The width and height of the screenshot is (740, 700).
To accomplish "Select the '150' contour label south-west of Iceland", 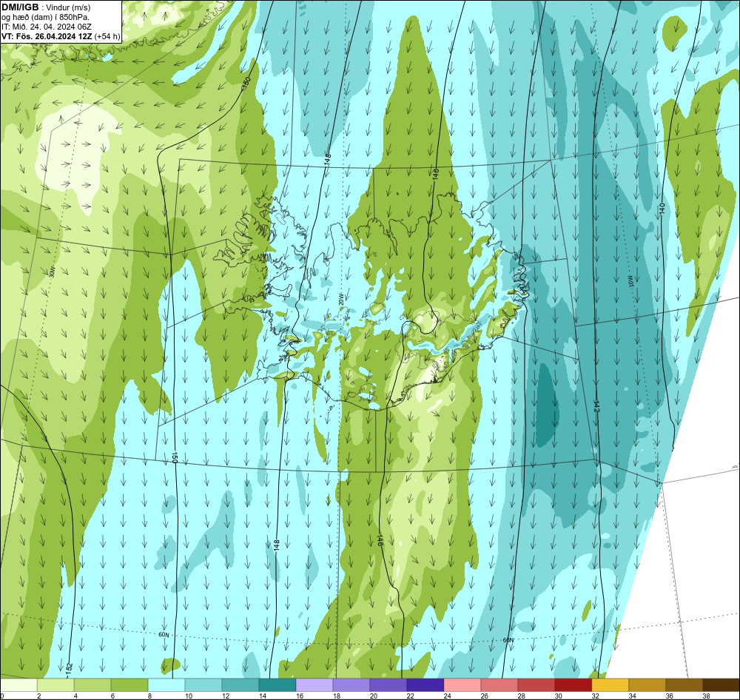I will pos(174,457).
